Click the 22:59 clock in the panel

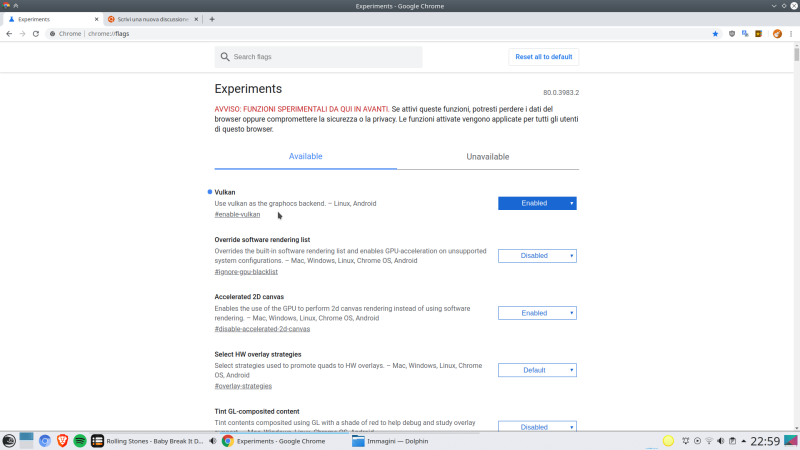764,441
